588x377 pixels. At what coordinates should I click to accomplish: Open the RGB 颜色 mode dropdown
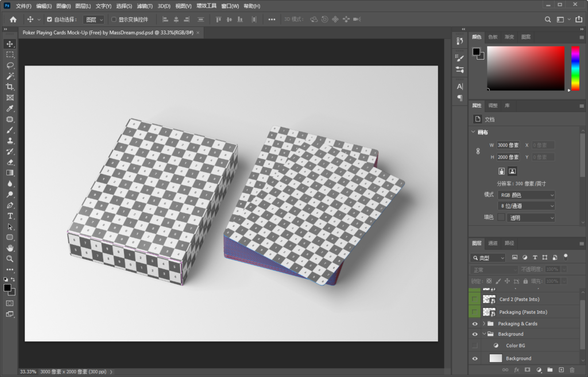click(x=526, y=195)
